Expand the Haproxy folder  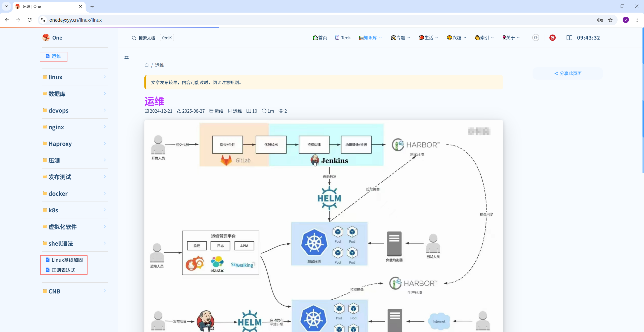pos(75,144)
